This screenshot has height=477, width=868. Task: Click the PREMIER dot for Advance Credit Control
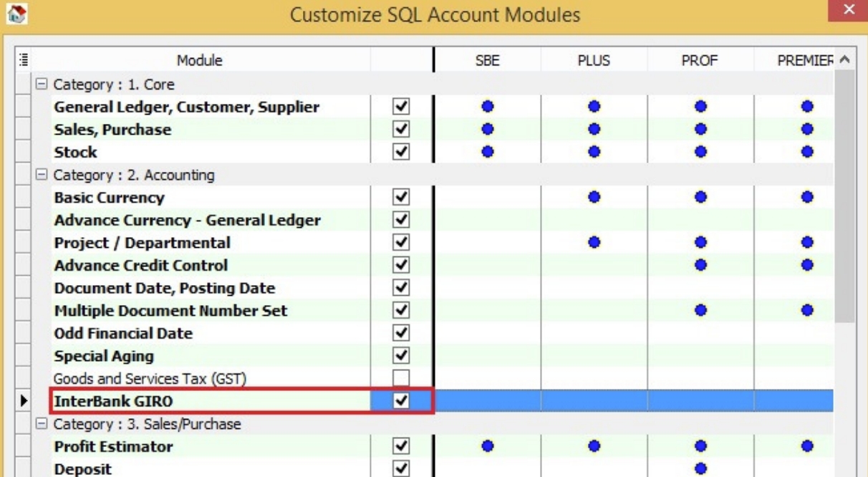807,265
